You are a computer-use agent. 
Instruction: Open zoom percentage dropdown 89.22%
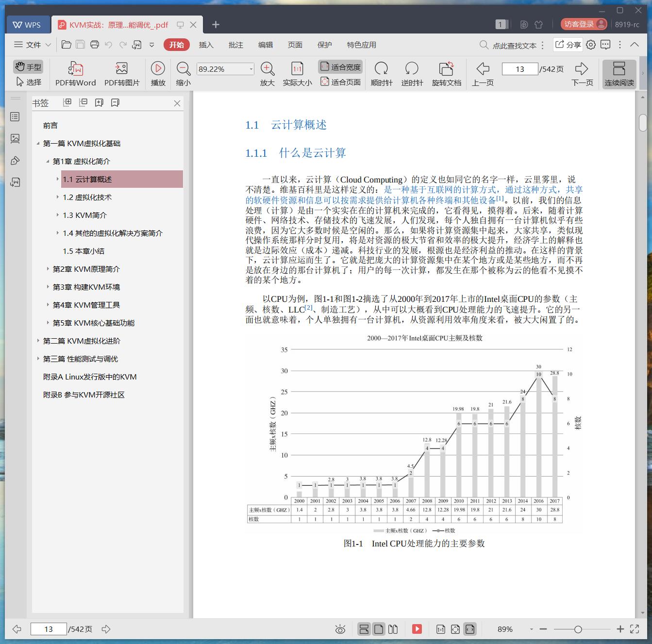[x=251, y=69]
